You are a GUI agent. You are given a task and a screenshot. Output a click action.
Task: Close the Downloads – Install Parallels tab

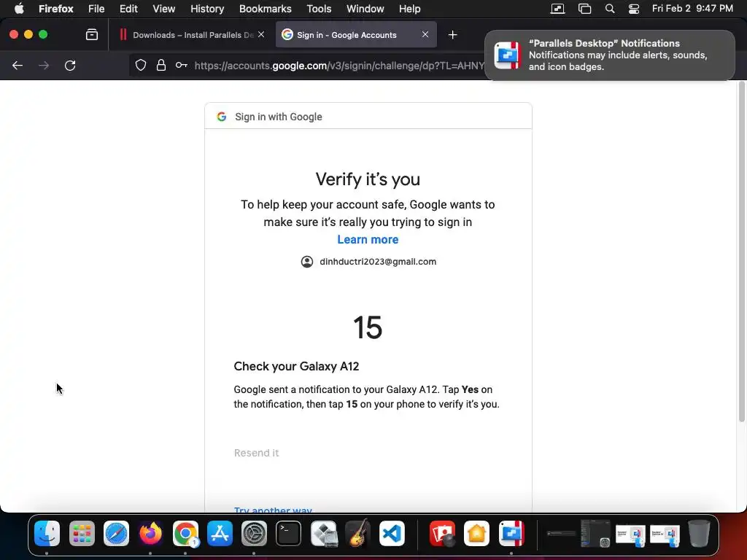[x=261, y=34]
